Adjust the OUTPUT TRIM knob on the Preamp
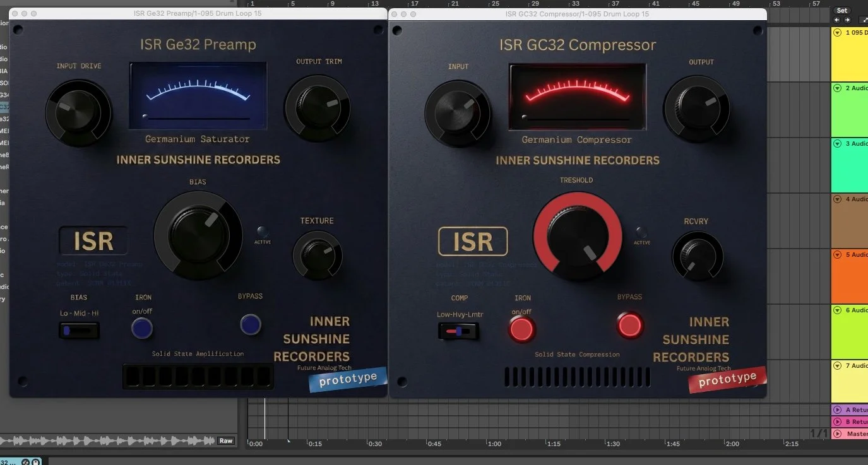This screenshot has height=465, width=868. (x=317, y=109)
